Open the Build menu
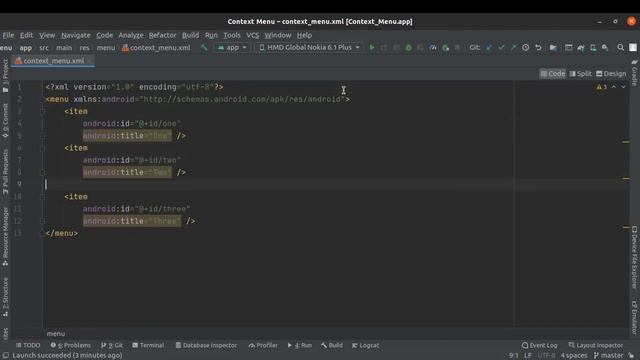640x360 pixels. point(190,35)
